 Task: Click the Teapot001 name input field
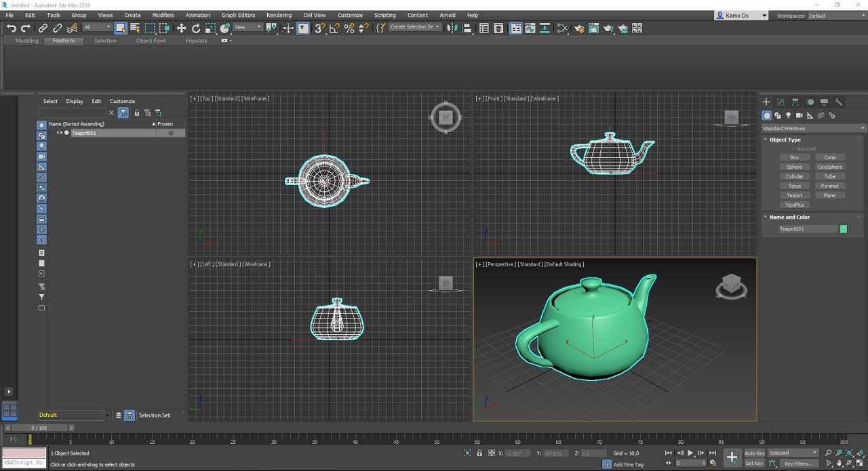(808, 229)
